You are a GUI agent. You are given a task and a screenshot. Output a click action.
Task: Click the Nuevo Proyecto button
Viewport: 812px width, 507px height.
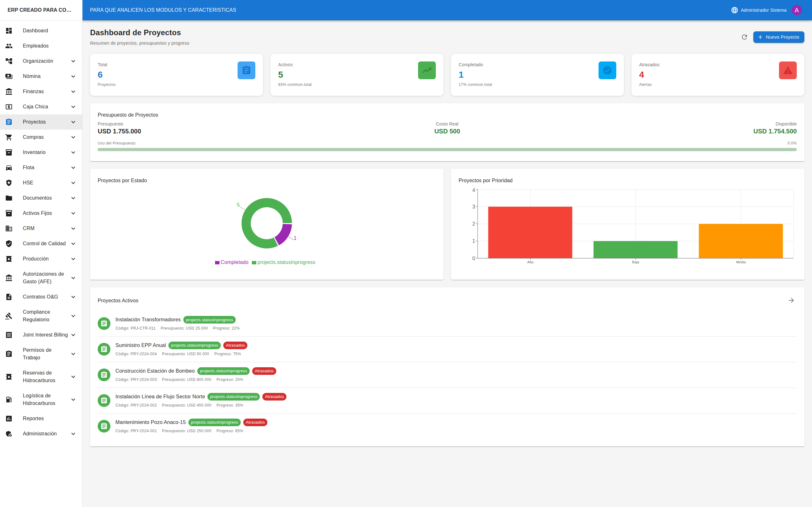779,37
